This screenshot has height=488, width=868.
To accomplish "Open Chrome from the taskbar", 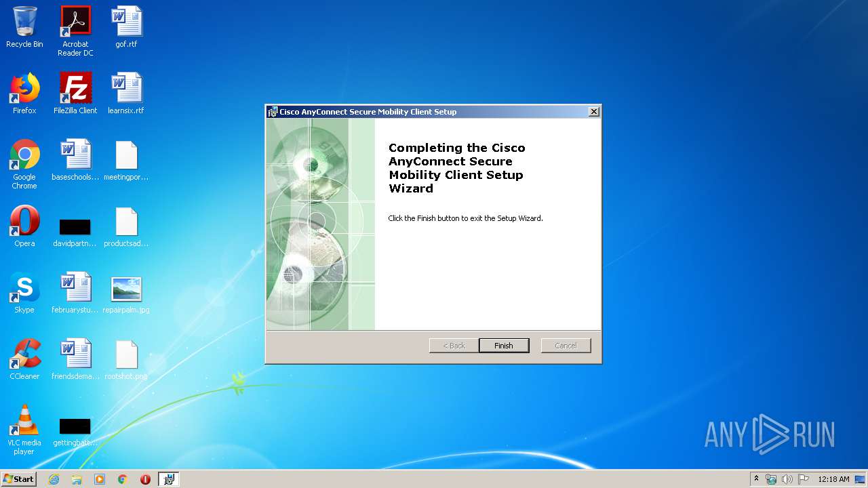I will pos(123,479).
